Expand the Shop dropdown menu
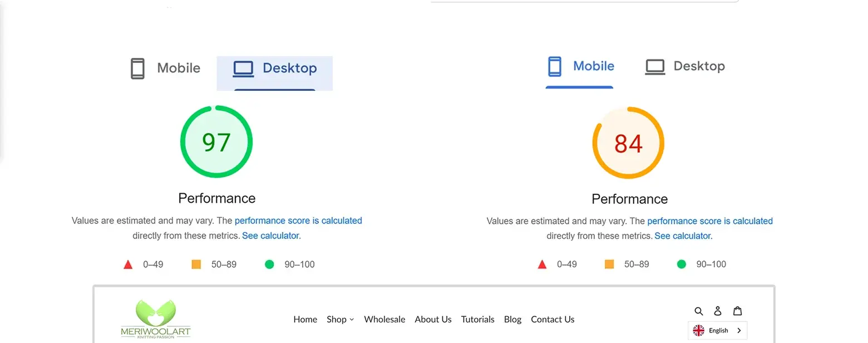 pos(340,319)
